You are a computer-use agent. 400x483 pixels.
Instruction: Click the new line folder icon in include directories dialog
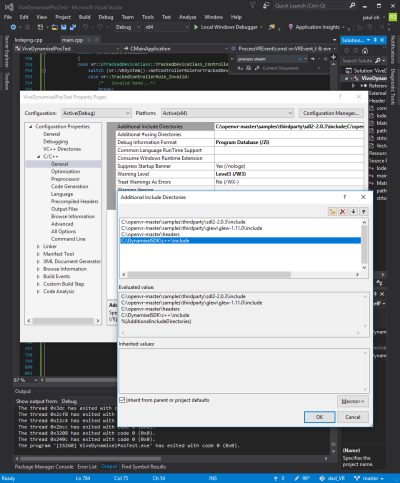pyautogui.click(x=332, y=211)
